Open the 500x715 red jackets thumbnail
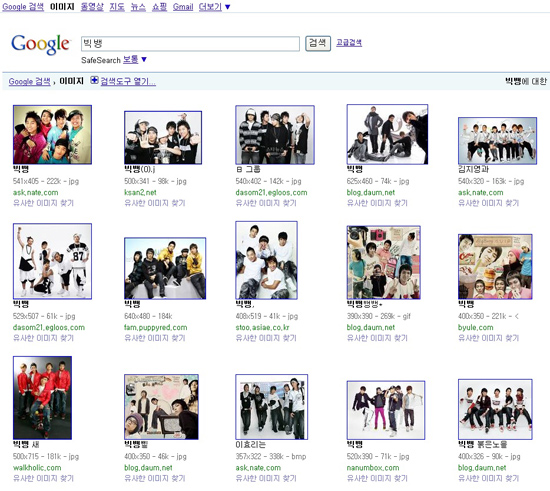The height and width of the screenshot is (491, 550). (42, 398)
